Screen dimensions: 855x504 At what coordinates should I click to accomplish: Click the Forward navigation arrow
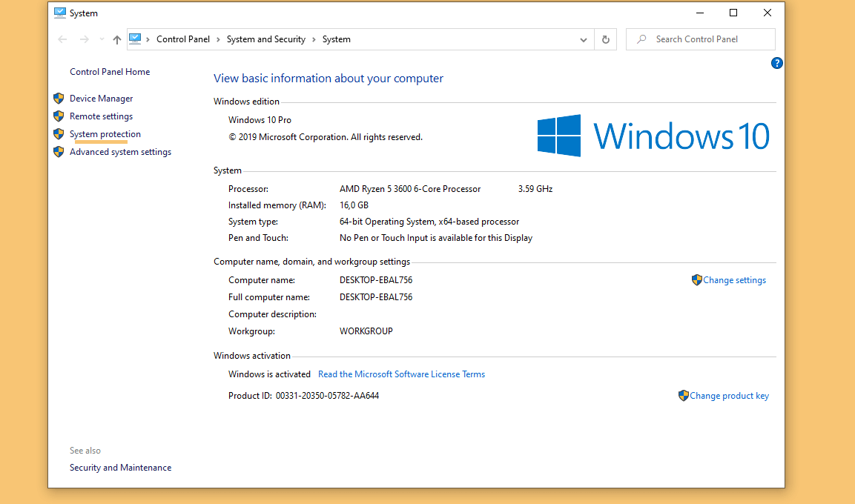(x=84, y=39)
